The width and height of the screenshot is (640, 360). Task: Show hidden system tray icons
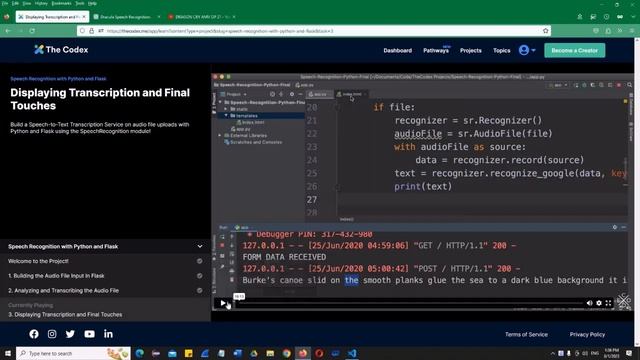(x=553, y=353)
